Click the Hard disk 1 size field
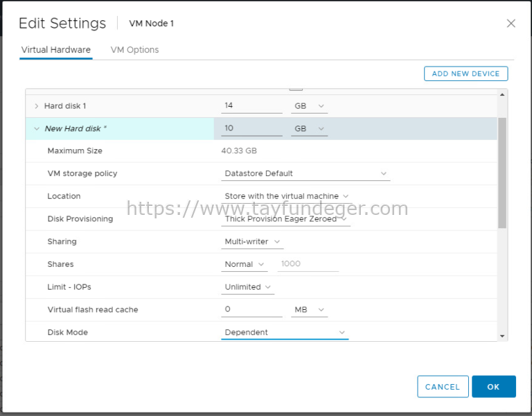532x416 pixels. click(251, 106)
